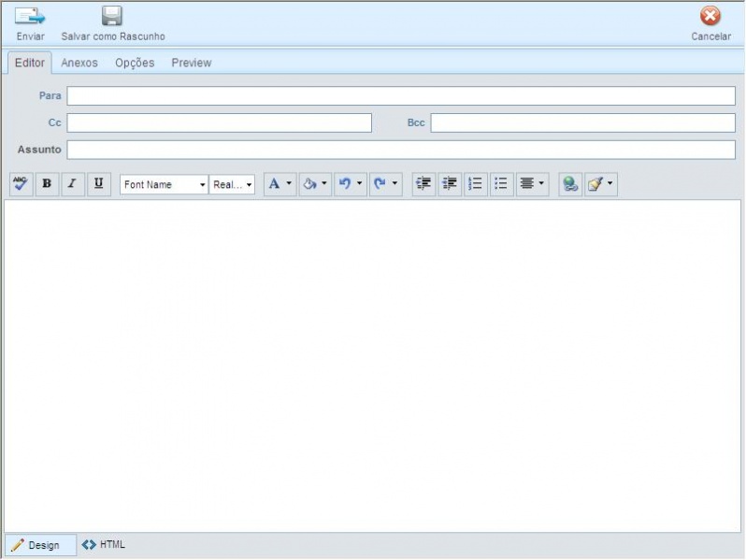Click the Enviar send icon
This screenshot has width=746, height=560.
pyautogui.click(x=30, y=16)
